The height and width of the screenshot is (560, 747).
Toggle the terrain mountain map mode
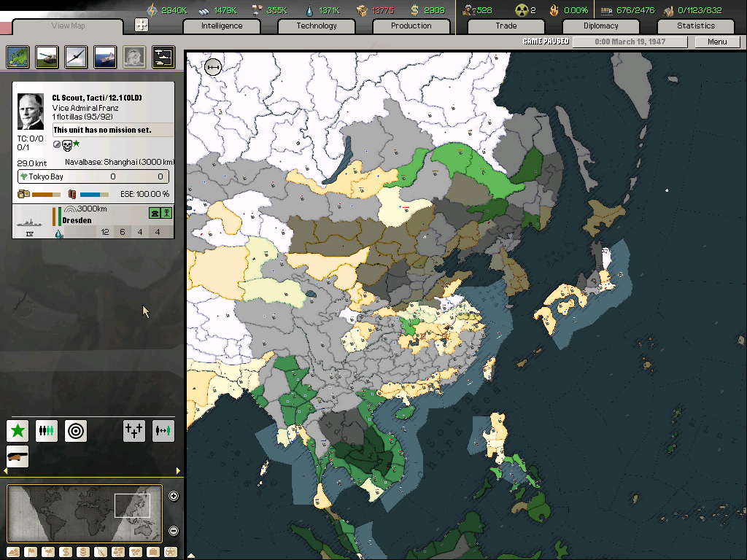point(13,552)
